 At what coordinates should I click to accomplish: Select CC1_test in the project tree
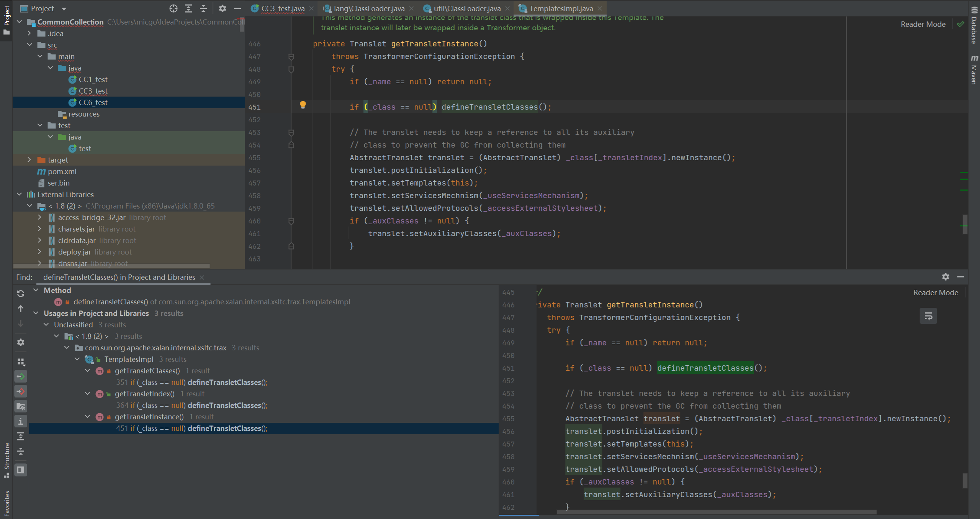point(93,79)
